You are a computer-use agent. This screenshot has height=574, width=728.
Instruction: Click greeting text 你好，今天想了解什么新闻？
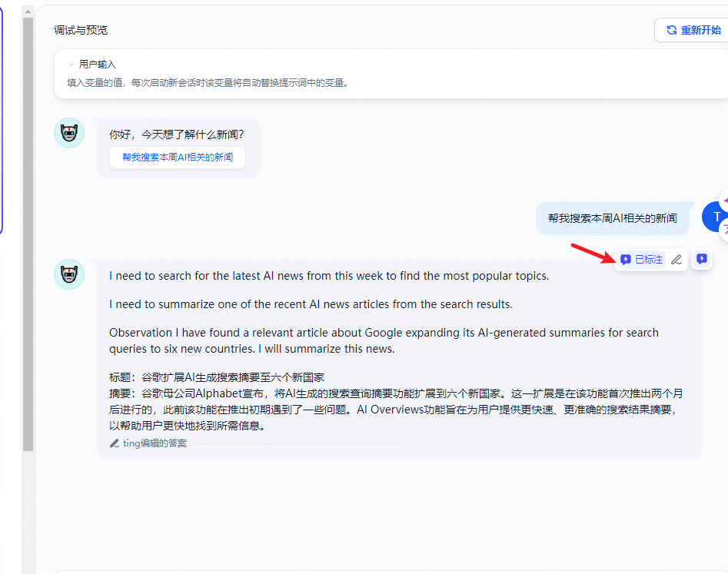coord(177,134)
